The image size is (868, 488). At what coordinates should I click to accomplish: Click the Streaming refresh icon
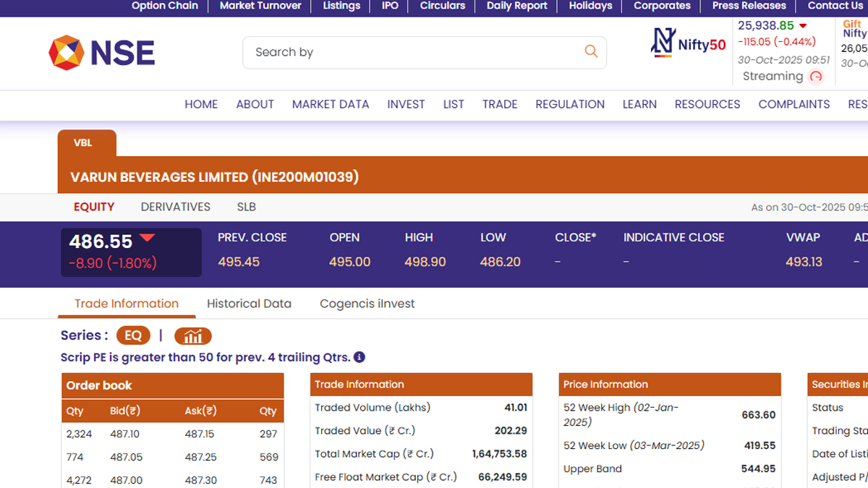(816, 77)
